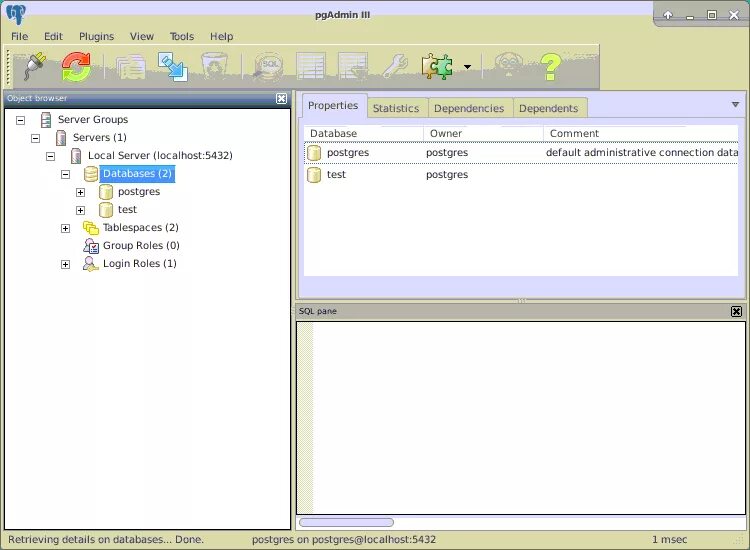Switch to the Statistics tab
Screen dimensions: 750x550
point(396,109)
